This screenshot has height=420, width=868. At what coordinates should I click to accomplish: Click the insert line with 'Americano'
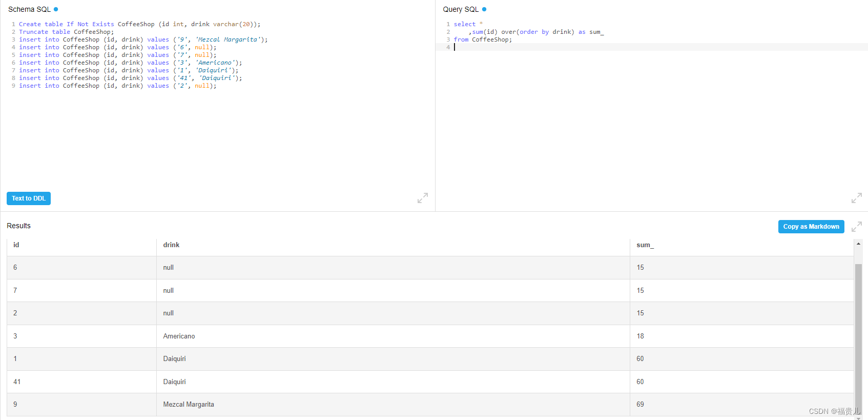coord(130,63)
